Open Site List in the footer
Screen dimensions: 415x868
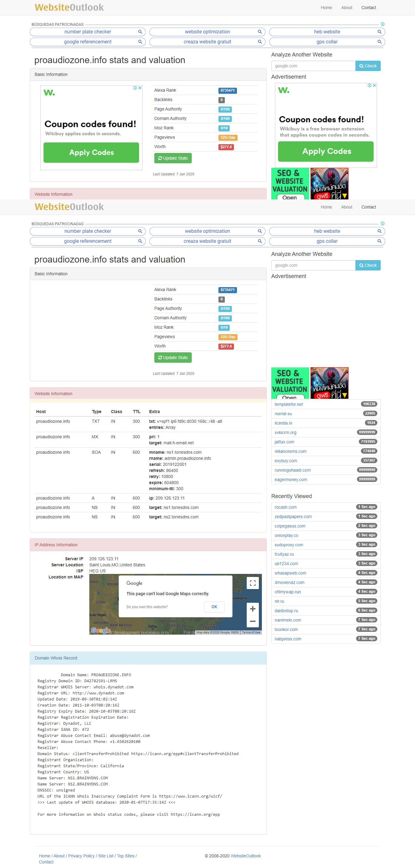point(106,856)
